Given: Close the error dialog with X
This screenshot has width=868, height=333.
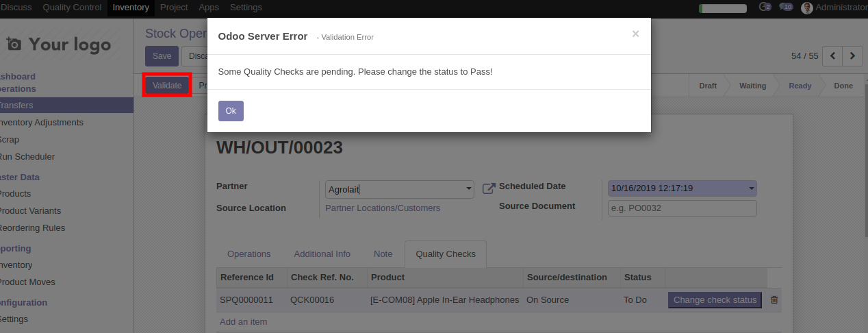Looking at the screenshot, I should point(635,34).
